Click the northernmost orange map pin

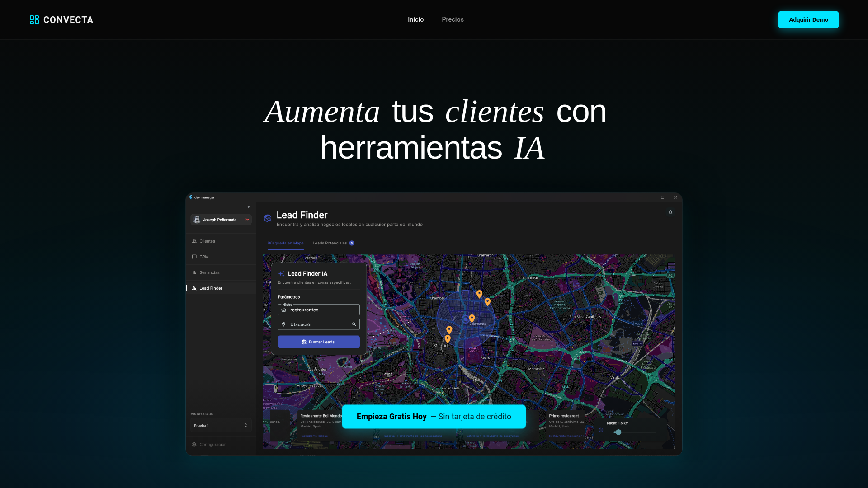pyautogui.click(x=479, y=295)
